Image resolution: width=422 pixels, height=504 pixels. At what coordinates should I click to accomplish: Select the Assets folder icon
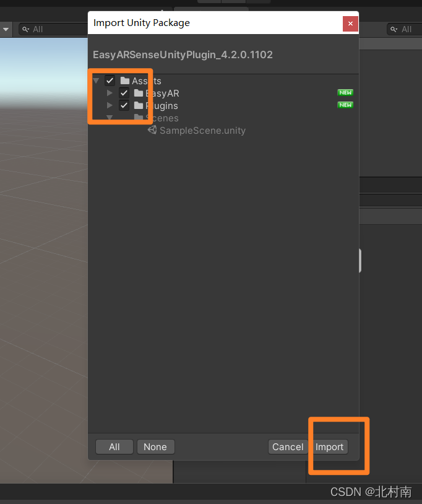click(125, 80)
